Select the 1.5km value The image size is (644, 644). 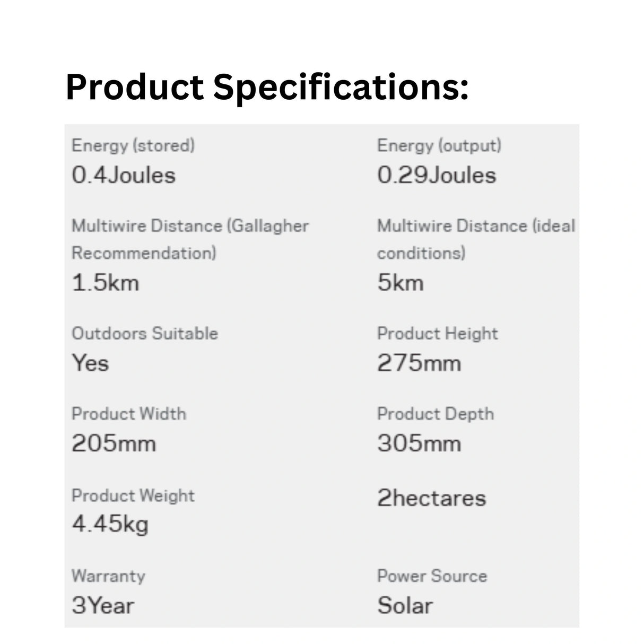click(x=105, y=283)
